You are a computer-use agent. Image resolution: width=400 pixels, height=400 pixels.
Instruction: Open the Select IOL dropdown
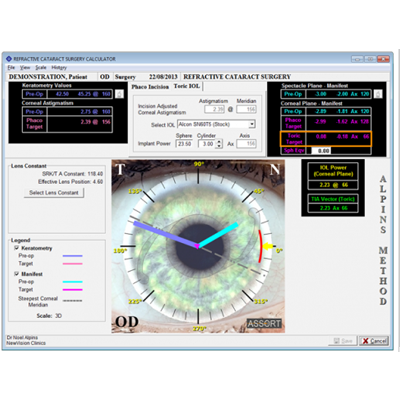click(x=252, y=124)
